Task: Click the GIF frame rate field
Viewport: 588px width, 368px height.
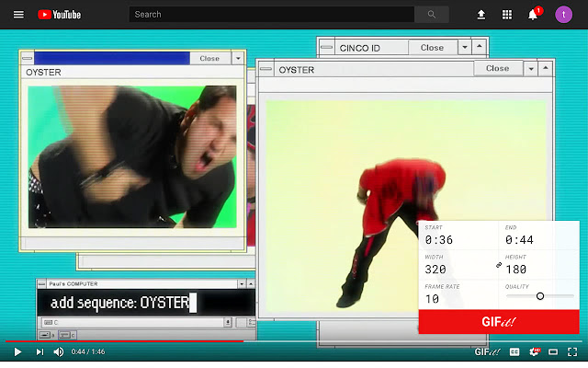Action: 458,299
